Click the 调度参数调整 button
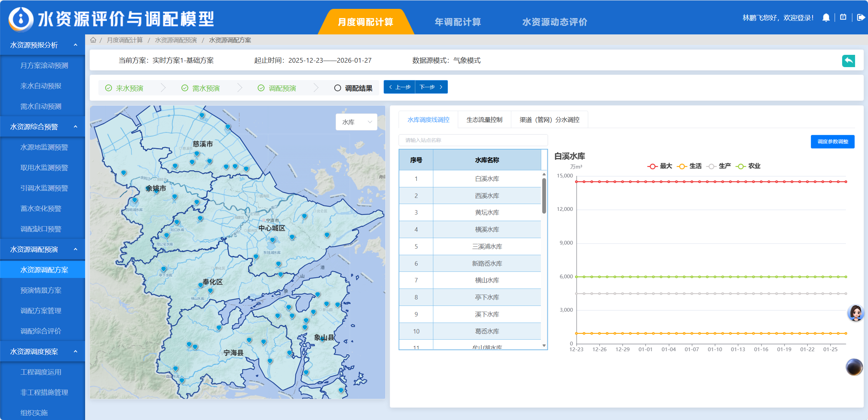The width and height of the screenshot is (868, 420). click(x=832, y=142)
